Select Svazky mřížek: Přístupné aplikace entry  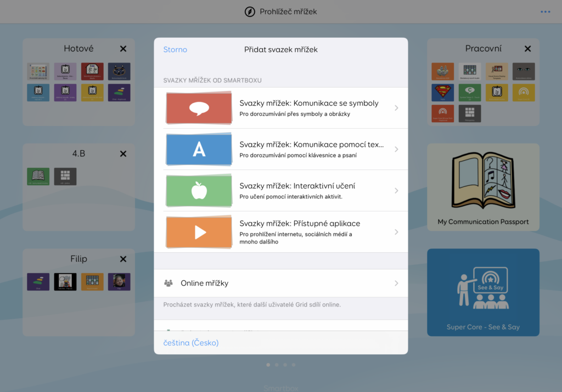pyautogui.click(x=300, y=224)
